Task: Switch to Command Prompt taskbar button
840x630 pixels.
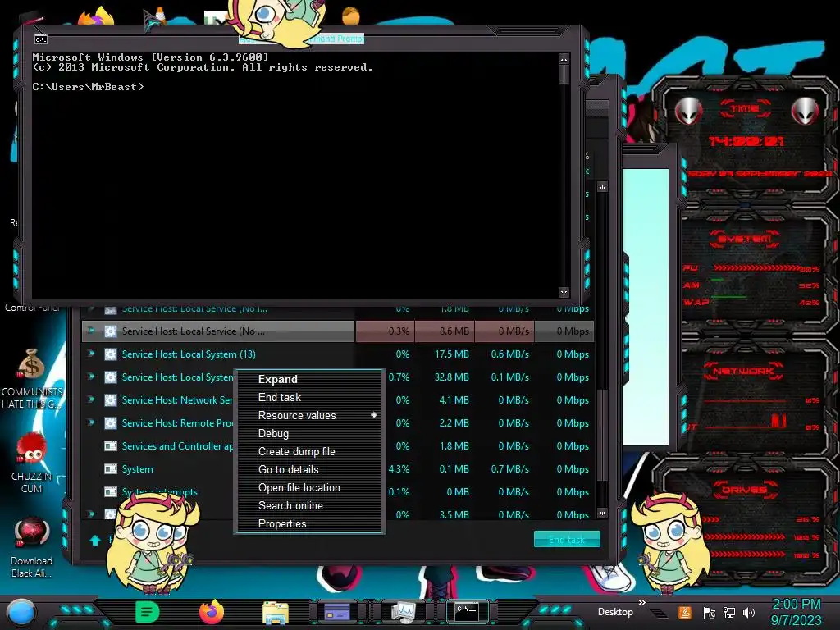Action: (467, 611)
